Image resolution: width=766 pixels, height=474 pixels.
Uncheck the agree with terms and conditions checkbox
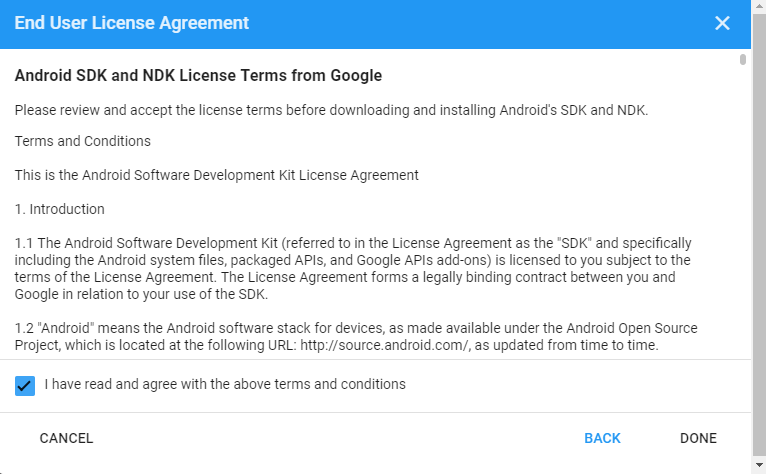coord(24,386)
